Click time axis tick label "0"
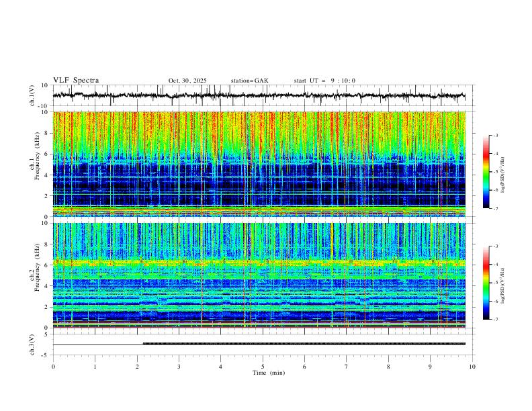This screenshot has width=532, height=411. coord(53,367)
